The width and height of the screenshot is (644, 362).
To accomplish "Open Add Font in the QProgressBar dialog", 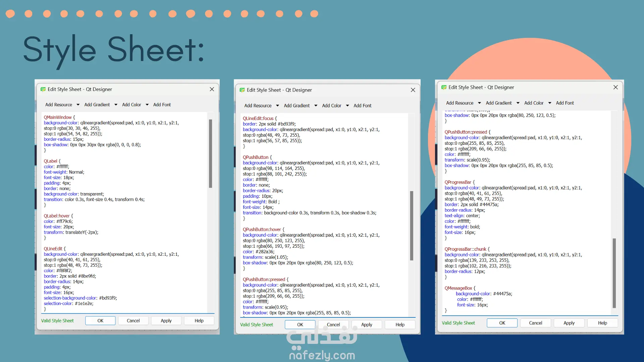I will coord(565,103).
